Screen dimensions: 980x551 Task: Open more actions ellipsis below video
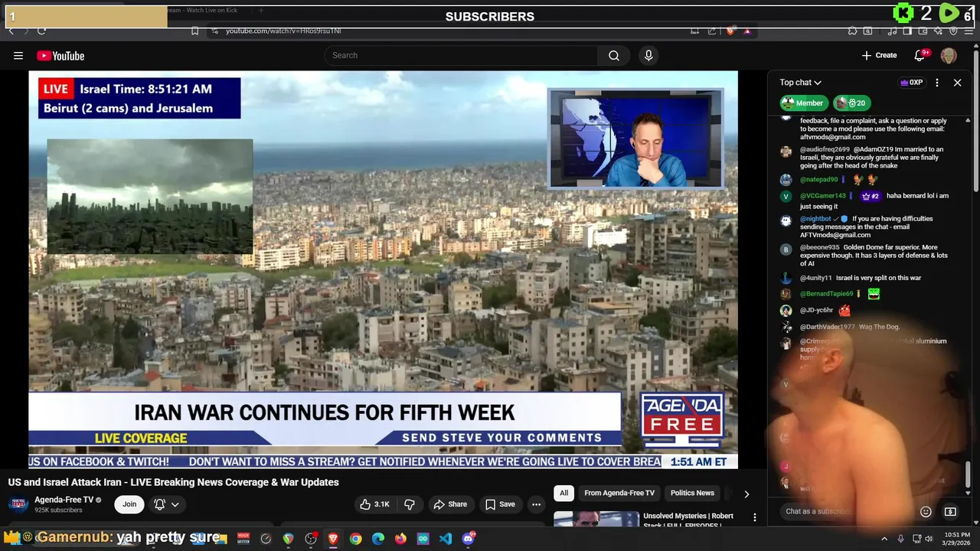tap(536, 504)
